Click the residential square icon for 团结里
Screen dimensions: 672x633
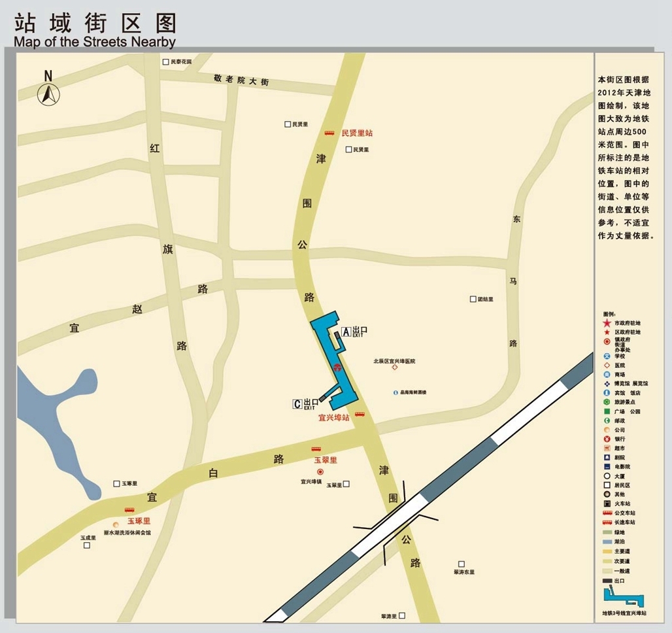[473, 299]
